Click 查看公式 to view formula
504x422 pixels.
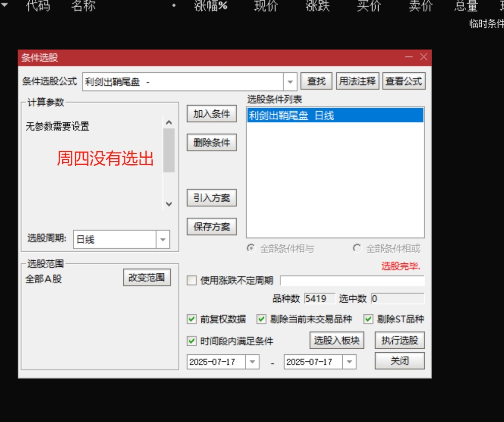coord(404,81)
